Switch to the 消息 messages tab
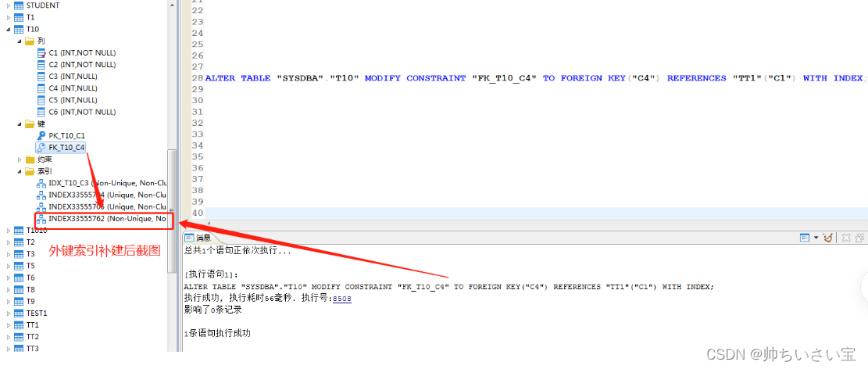 point(198,238)
